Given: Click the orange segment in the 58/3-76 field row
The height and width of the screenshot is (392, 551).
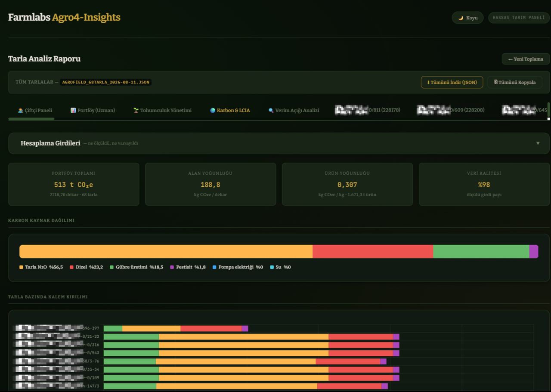Looking at the screenshot, I should click(235, 361).
